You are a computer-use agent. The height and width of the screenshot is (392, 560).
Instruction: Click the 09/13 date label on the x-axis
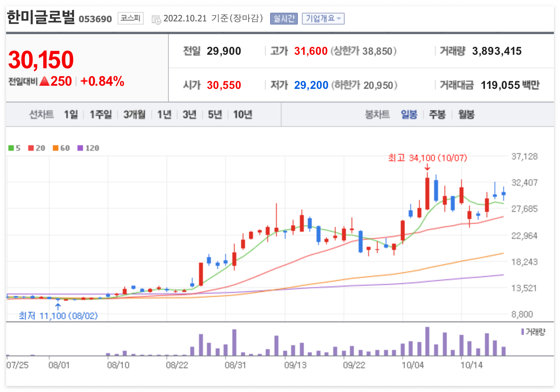click(295, 365)
